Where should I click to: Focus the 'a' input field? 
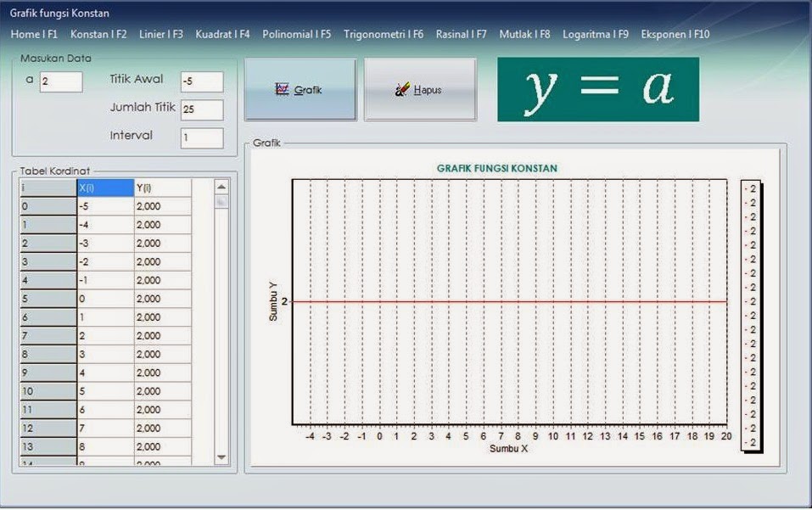(61, 81)
